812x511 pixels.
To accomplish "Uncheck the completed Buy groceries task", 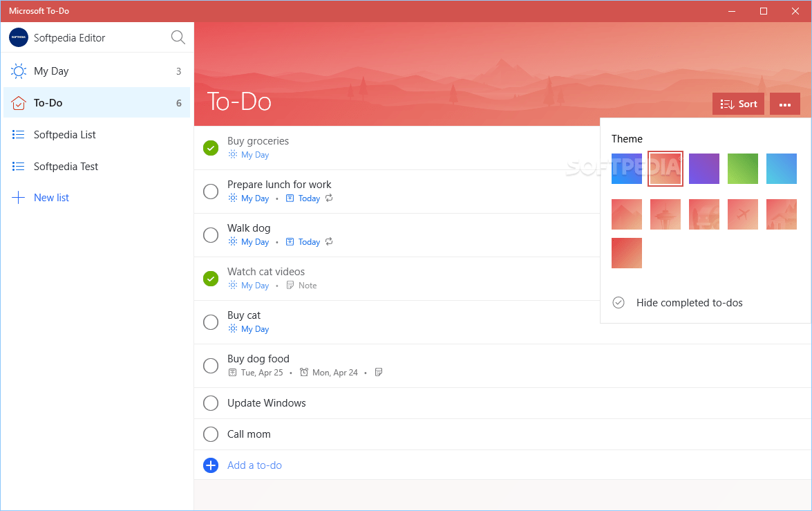I will click(x=211, y=148).
